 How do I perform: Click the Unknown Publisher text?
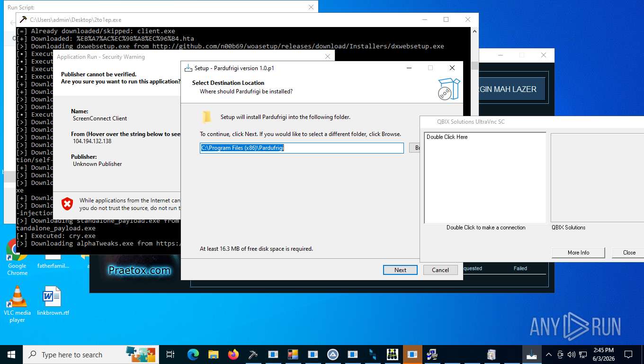pos(97,164)
